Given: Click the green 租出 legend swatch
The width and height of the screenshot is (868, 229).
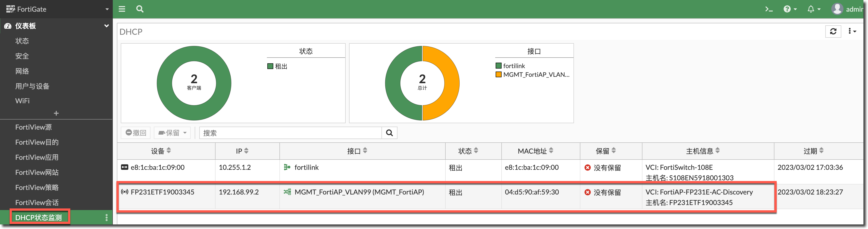Looking at the screenshot, I should (270, 66).
